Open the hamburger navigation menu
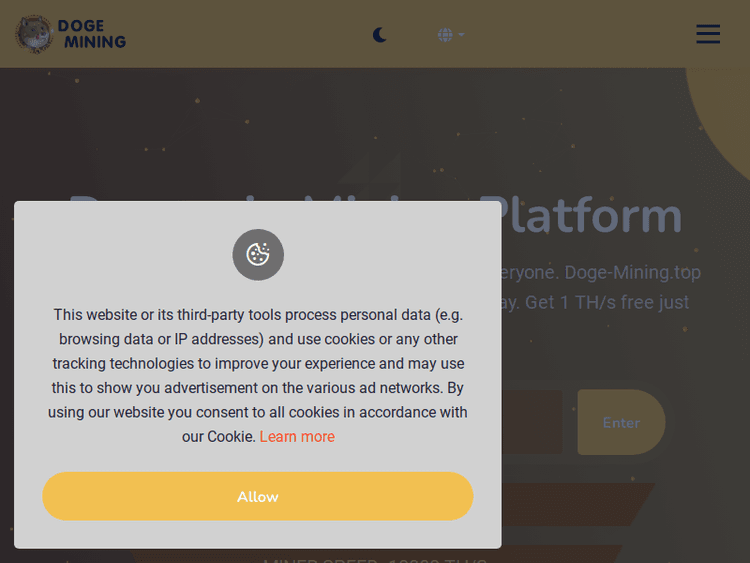750x563 pixels. (708, 34)
